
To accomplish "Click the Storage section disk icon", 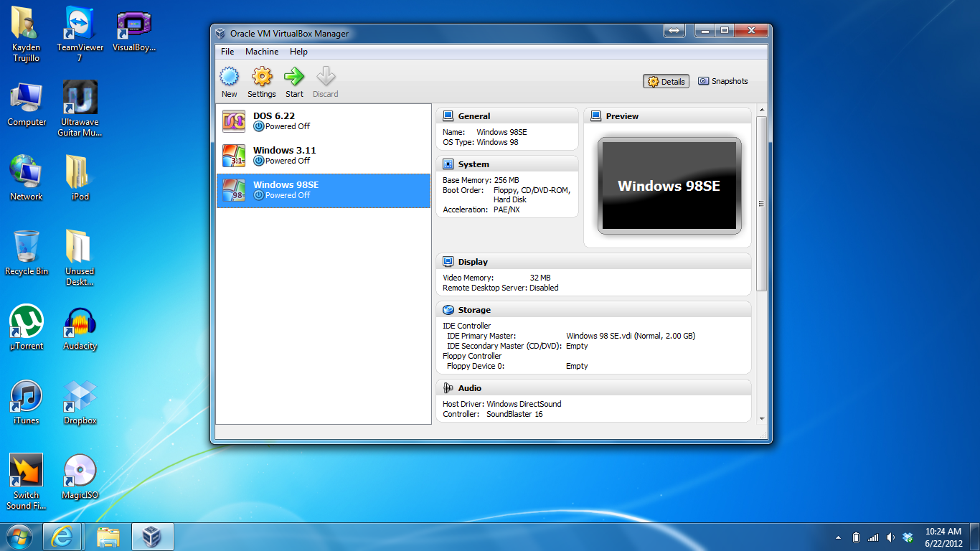I will click(448, 310).
